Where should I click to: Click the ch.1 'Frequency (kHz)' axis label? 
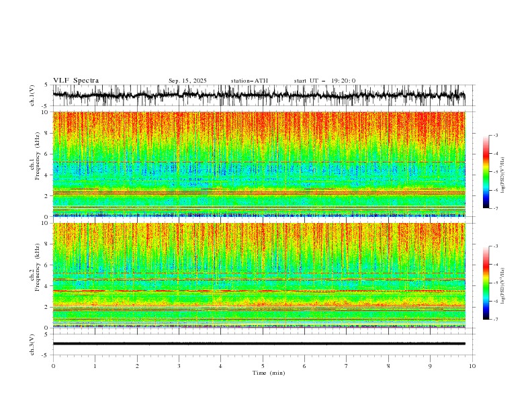click(x=38, y=156)
